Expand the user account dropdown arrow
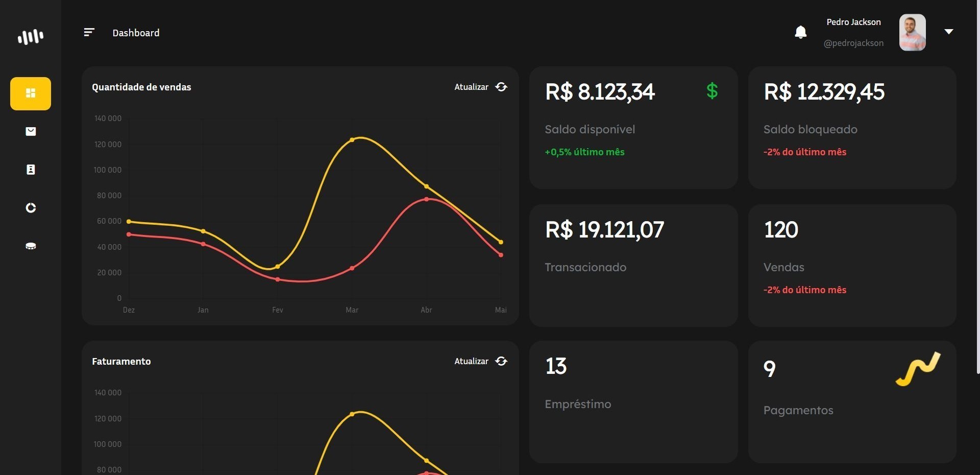 tap(949, 32)
